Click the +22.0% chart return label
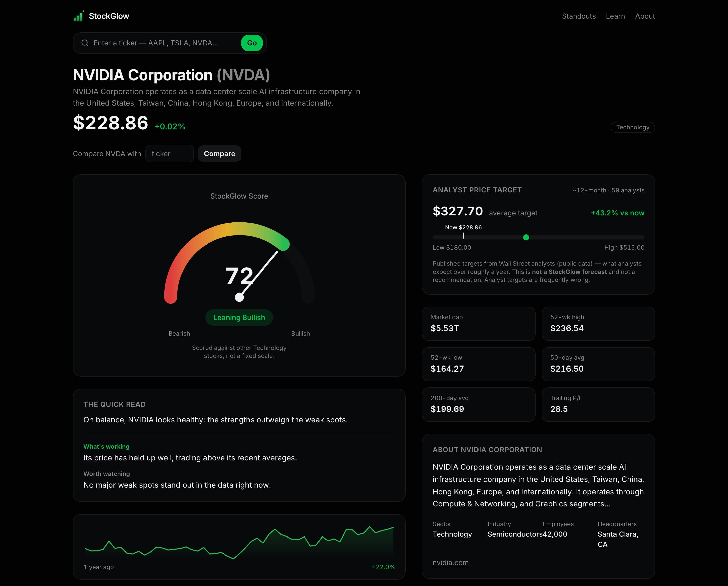Image resolution: width=728 pixels, height=586 pixels. click(x=383, y=567)
